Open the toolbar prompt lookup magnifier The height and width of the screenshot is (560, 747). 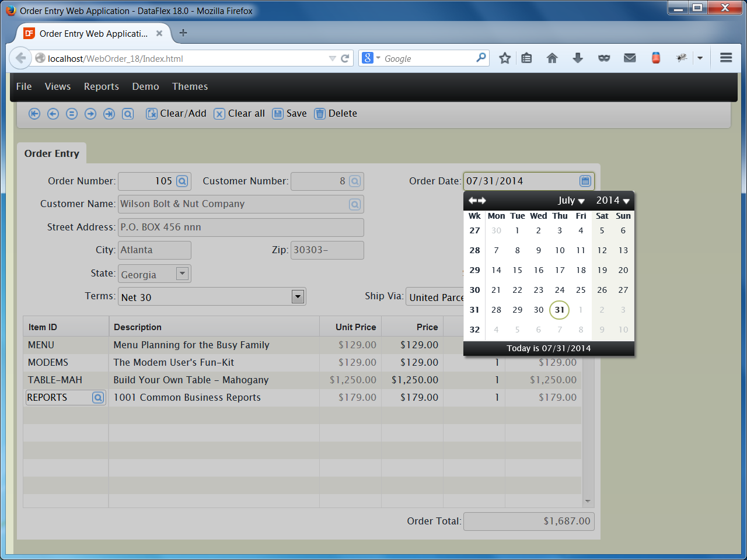click(128, 114)
